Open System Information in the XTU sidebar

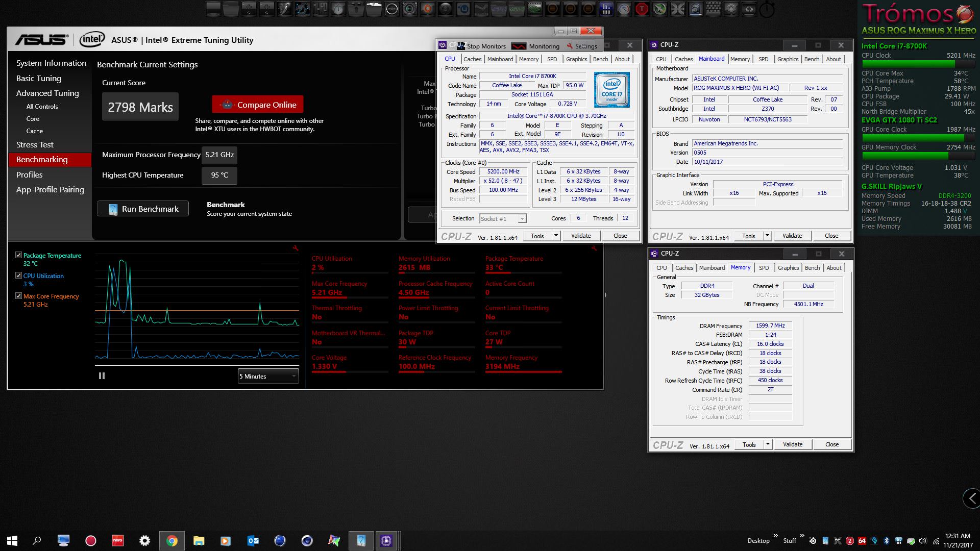click(x=51, y=63)
